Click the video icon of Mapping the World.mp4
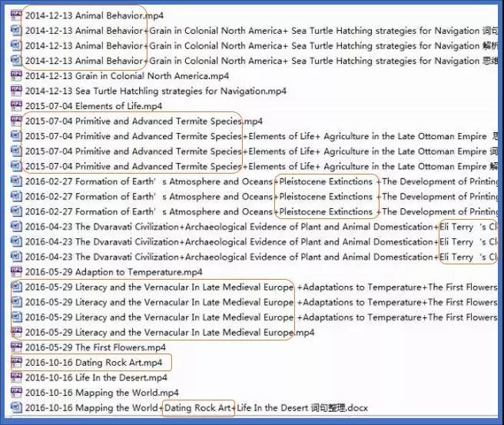504x425 pixels. click(16, 392)
